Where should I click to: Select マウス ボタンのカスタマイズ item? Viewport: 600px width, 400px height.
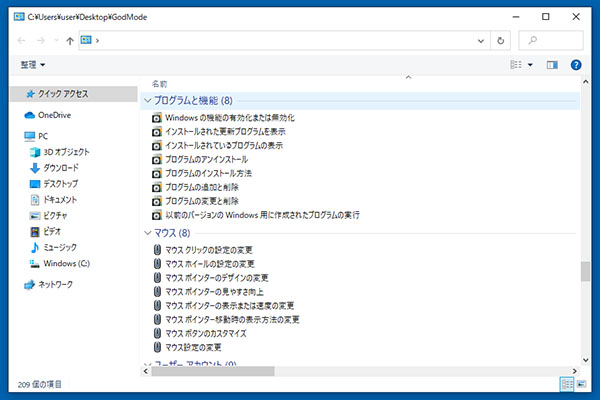point(200,333)
